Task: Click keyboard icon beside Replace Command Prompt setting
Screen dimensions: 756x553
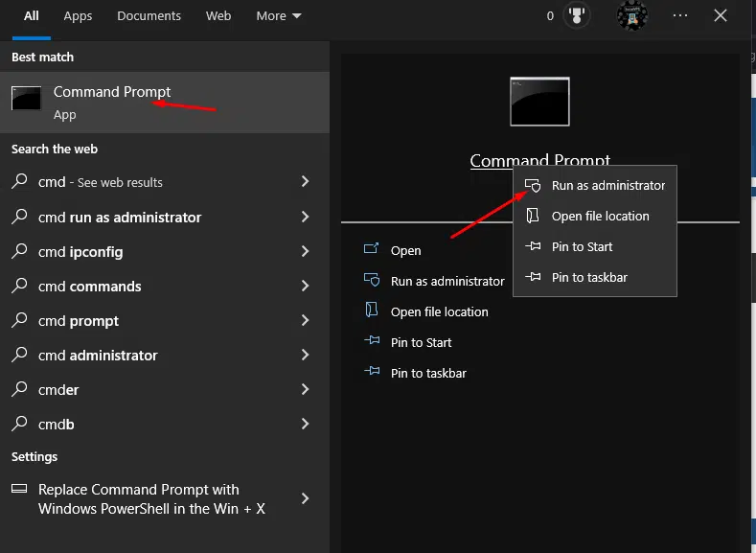Action: tap(19, 489)
